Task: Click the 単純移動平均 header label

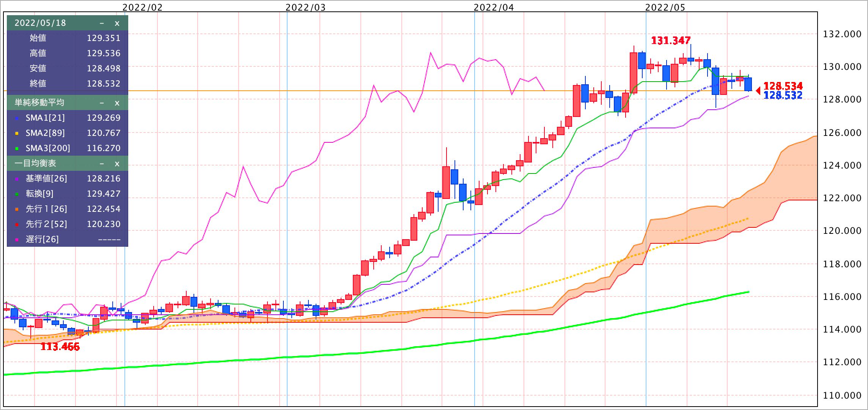Action: (39, 102)
